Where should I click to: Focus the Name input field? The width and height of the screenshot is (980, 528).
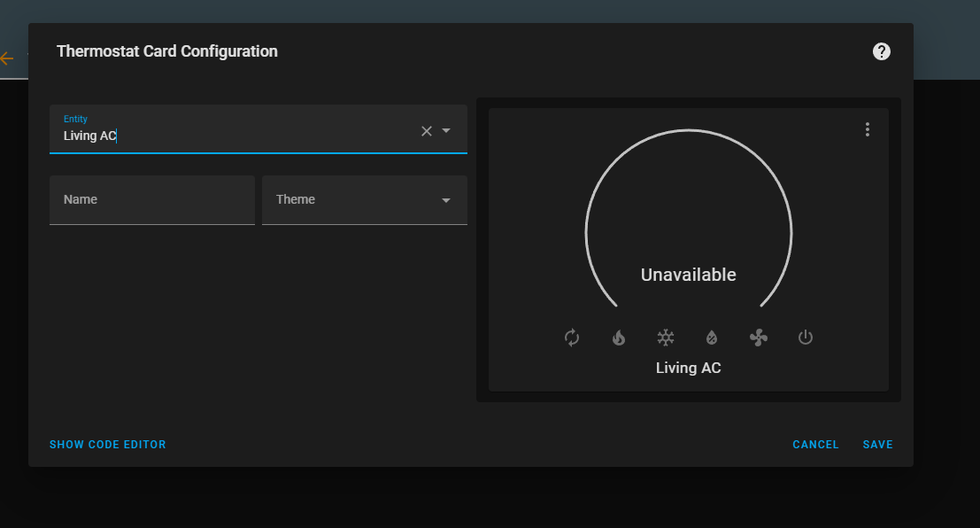(152, 199)
